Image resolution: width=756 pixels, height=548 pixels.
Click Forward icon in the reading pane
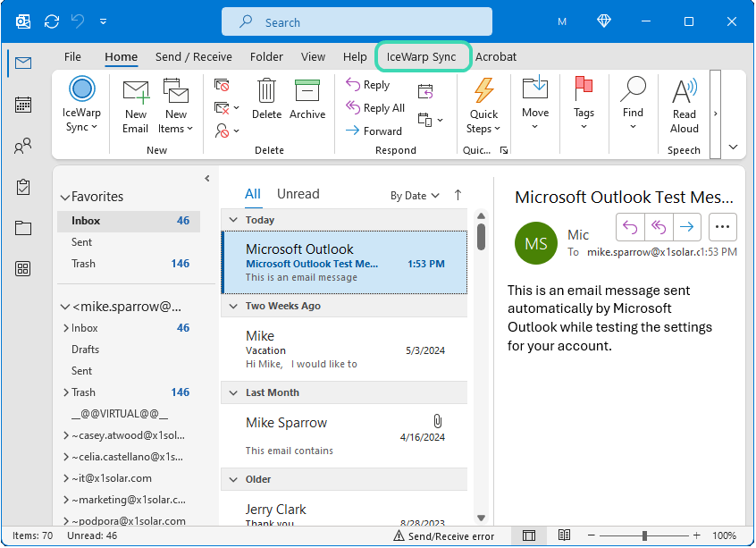coord(687,227)
